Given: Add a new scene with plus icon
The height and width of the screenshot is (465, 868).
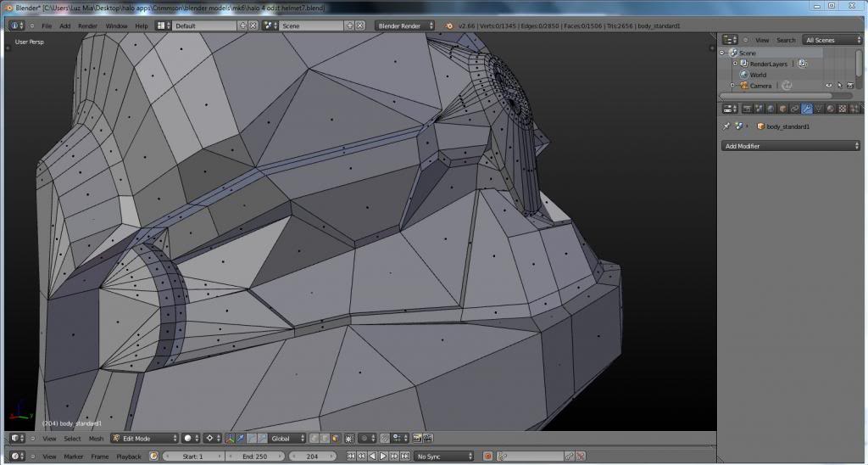Looking at the screenshot, I should point(350,25).
